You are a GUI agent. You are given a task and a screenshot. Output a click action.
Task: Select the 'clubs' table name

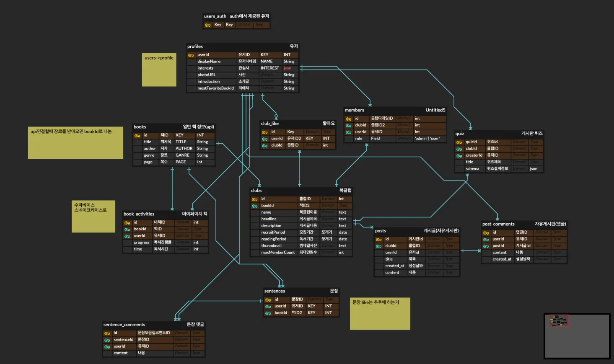coord(256,191)
